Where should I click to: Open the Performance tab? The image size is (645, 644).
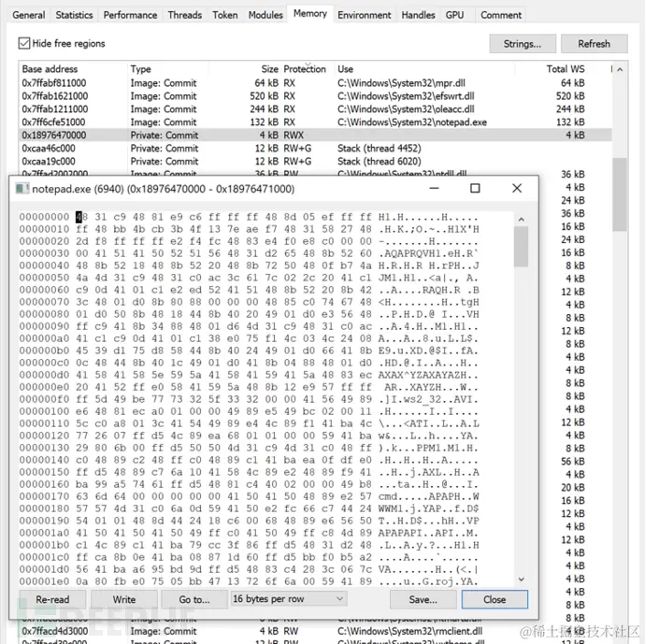(x=130, y=15)
